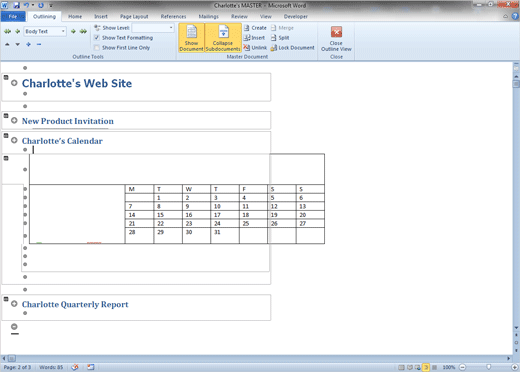This screenshot has height=372, width=520.
Task: Click proofing errors icon in status bar
Action: 75,367
